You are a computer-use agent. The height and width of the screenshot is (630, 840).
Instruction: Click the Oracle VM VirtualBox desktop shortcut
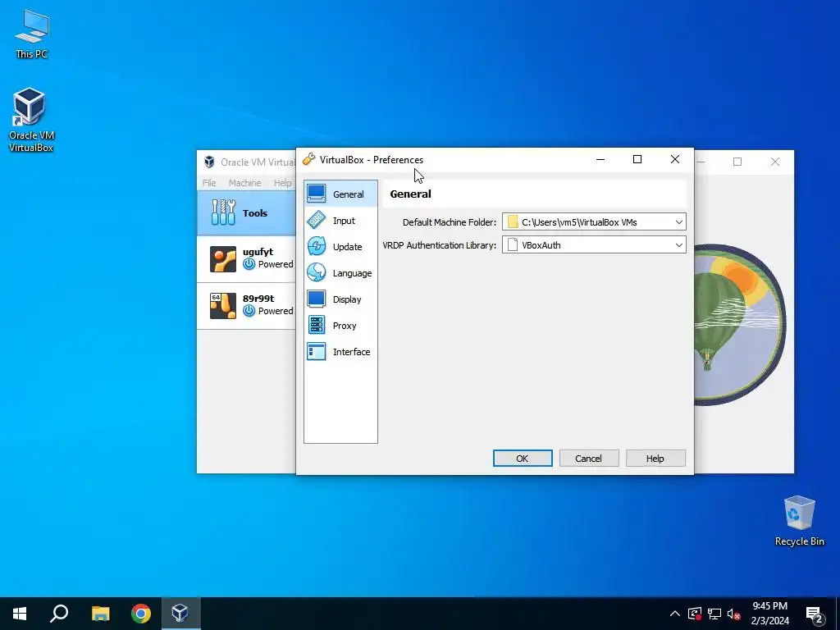point(30,120)
